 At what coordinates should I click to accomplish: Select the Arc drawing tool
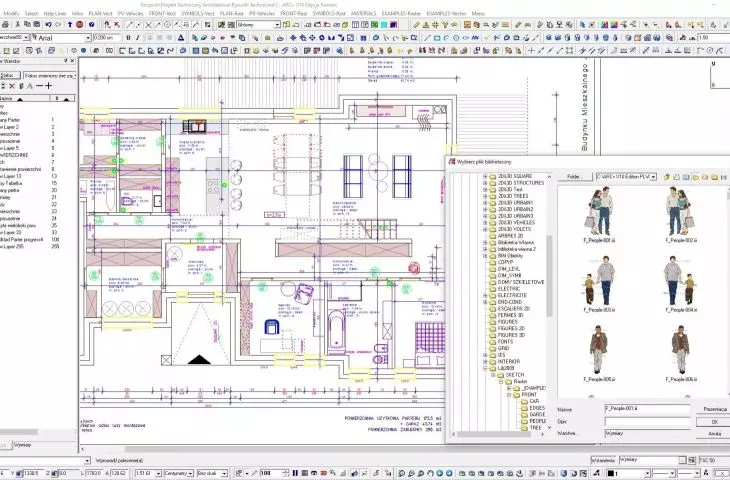[446, 38]
